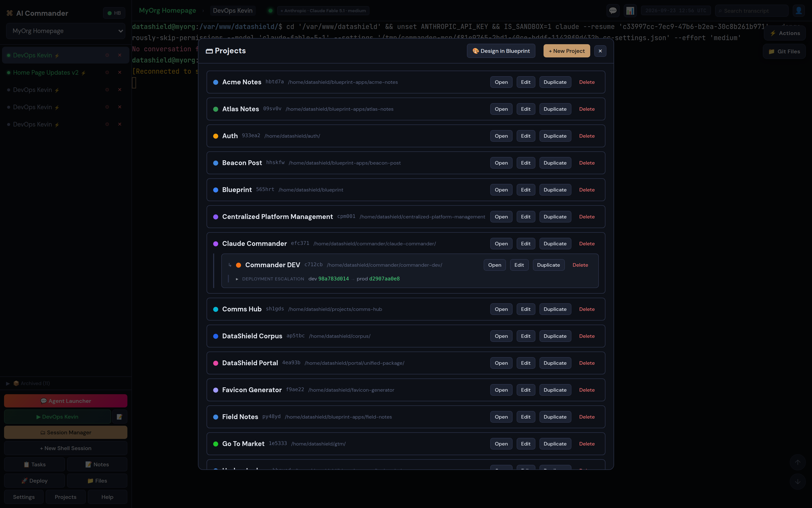Open Help in sidebar footer

tap(107, 497)
